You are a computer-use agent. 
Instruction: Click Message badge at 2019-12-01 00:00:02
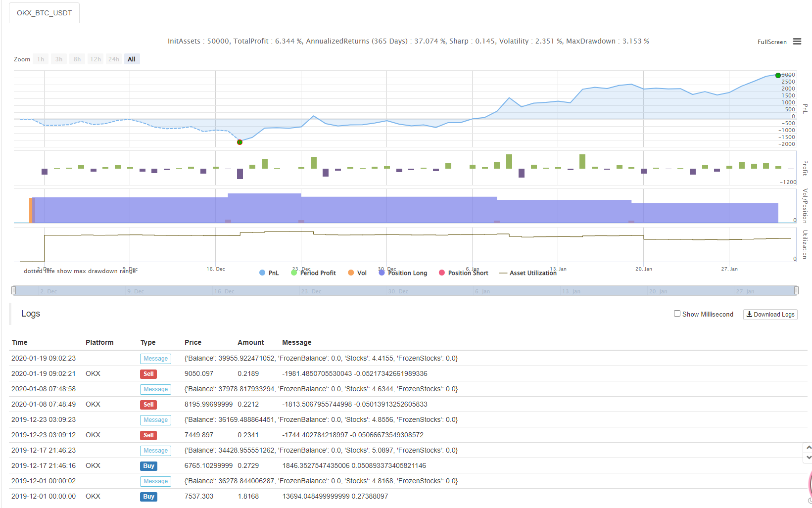pyautogui.click(x=155, y=481)
